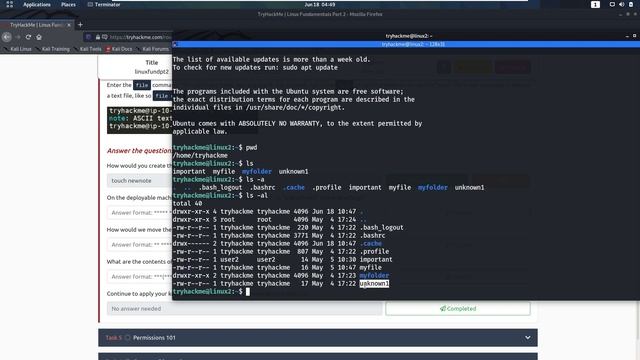Open the Kali Forums bookmark
This screenshot has height=360, width=640.
coord(153,49)
